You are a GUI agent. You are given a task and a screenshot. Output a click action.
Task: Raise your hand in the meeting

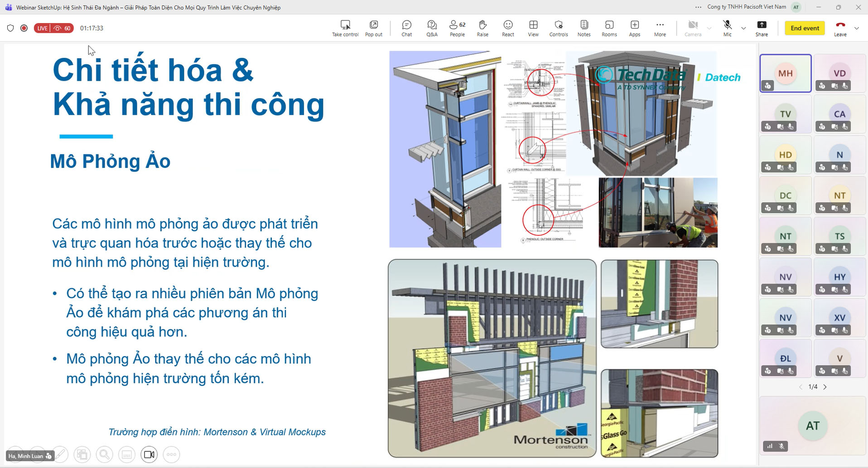click(x=482, y=28)
